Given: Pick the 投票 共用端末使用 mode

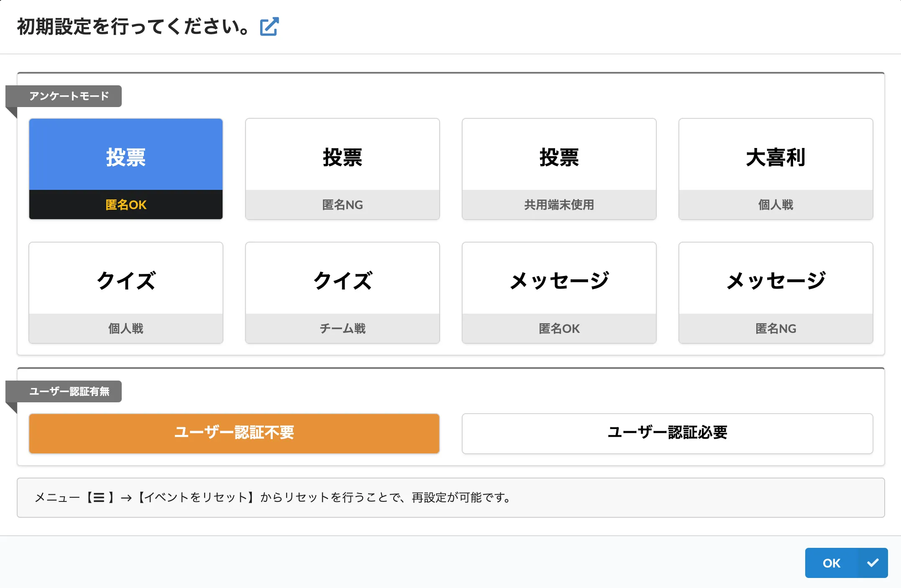Looking at the screenshot, I should coord(559,169).
